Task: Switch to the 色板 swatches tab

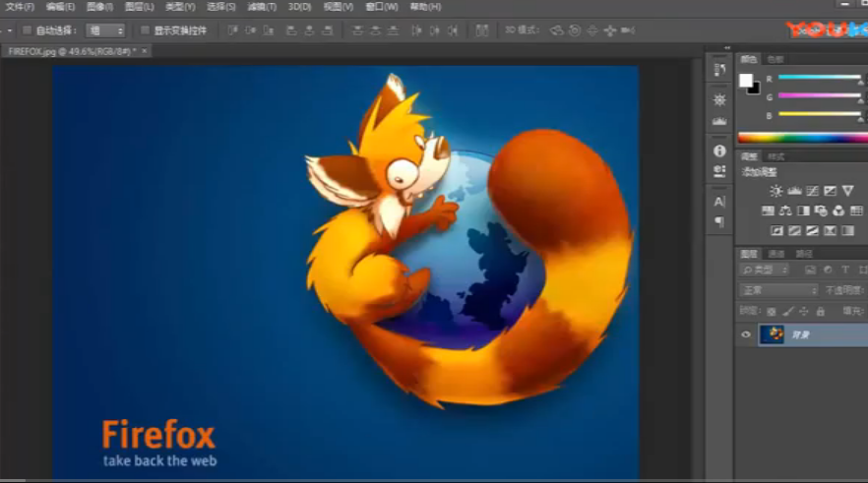Action: tap(775, 59)
